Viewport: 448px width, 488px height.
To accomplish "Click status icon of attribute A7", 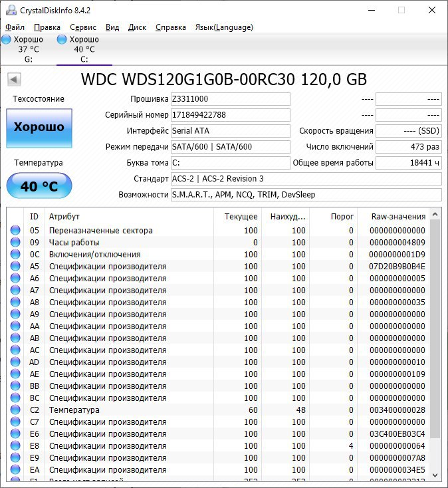I will pyautogui.click(x=15, y=290).
